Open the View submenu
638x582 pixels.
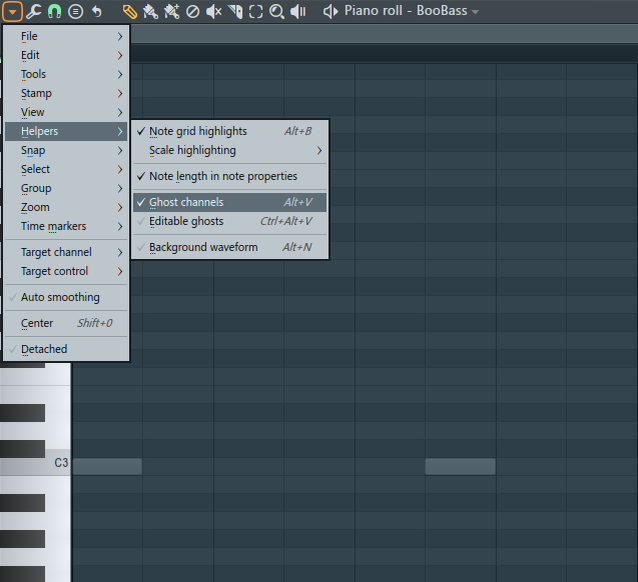click(66, 112)
